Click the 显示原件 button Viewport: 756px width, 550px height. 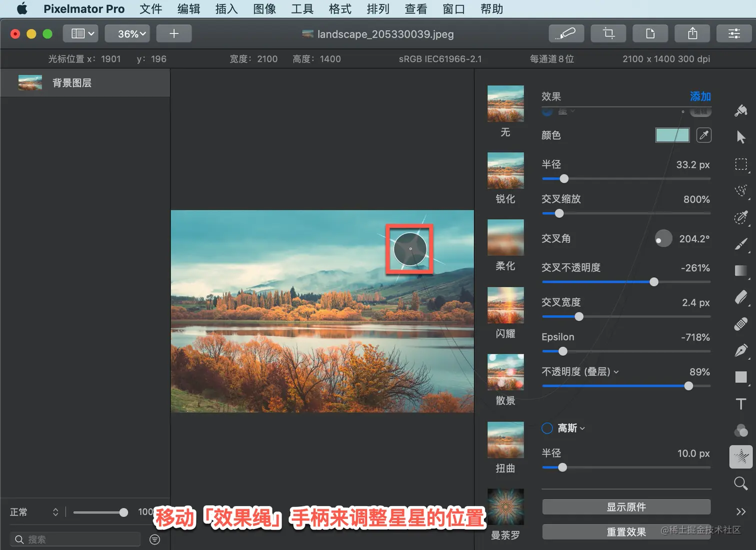point(626,507)
